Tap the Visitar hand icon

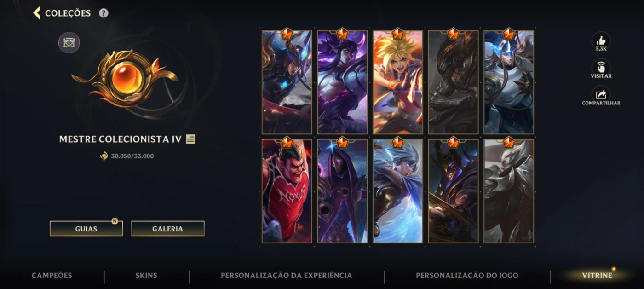point(601,67)
